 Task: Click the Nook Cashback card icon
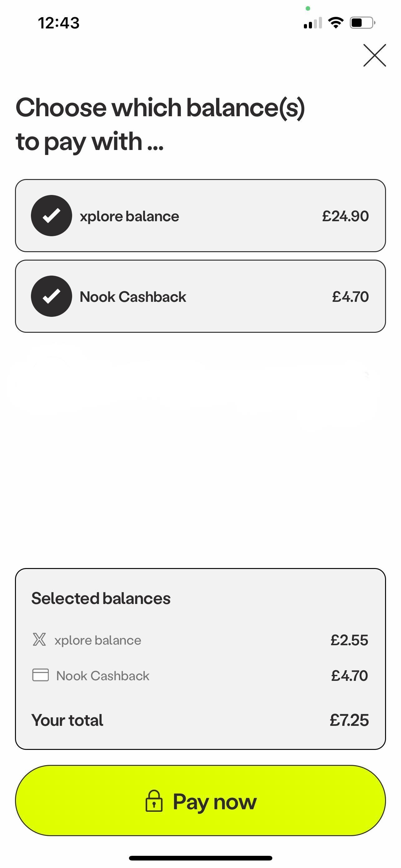pos(40,675)
